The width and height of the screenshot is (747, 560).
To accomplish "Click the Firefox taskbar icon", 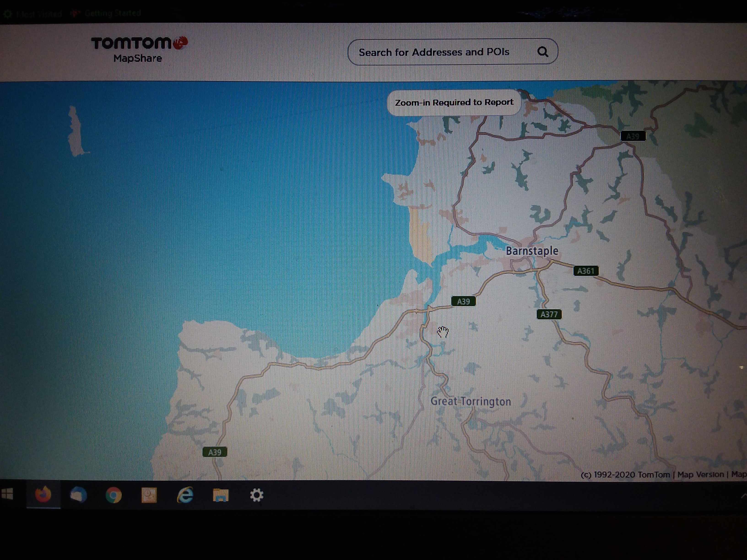I will point(43,495).
